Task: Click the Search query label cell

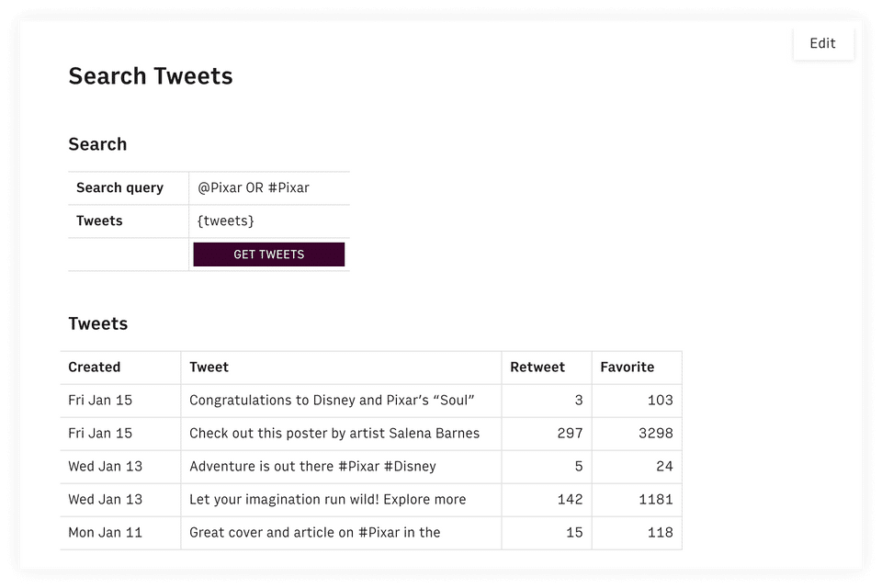Action: pos(120,188)
